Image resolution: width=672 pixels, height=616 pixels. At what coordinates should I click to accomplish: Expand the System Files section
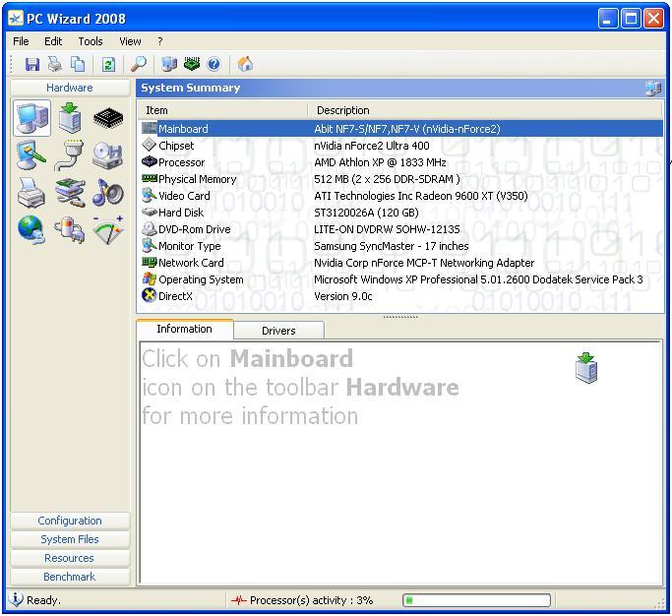[x=70, y=539]
